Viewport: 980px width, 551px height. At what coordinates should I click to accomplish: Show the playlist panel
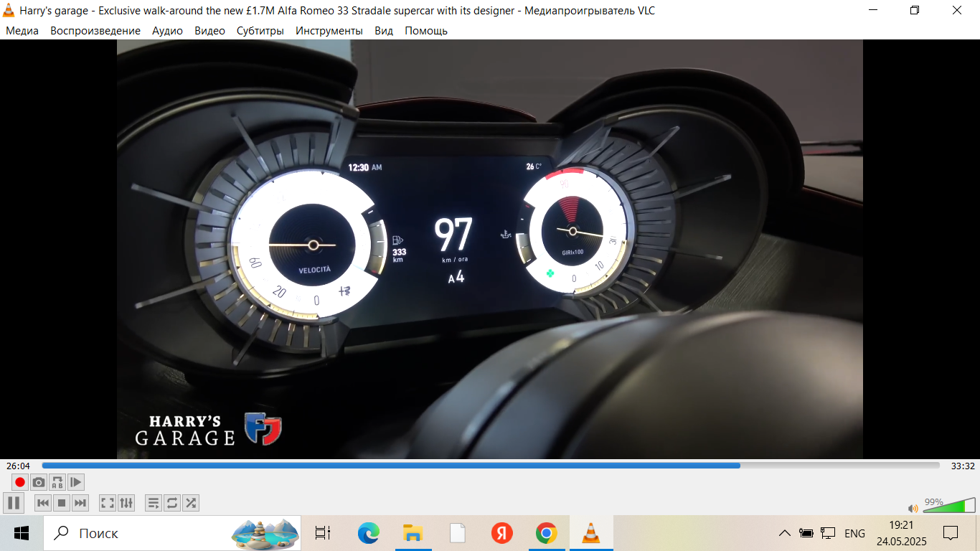pos(154,503)
